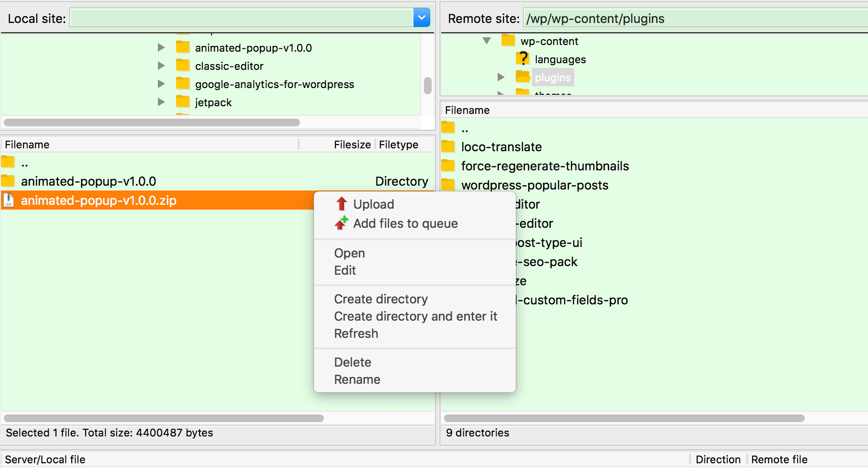This screenshot has width=868, height=469.
Task: Click the force-regenerate-thumbnails folder icon
Action: pyautogui.click(x=448, y=166)
